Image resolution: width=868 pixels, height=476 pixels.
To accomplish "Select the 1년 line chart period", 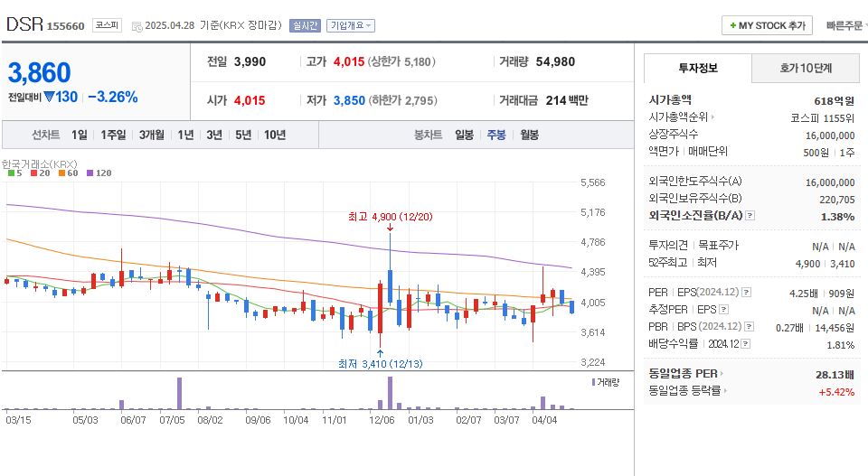I will pos(185,135).
